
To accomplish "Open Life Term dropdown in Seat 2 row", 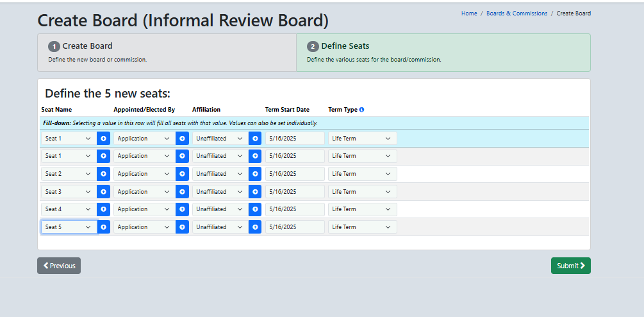I will click(363, 174).
